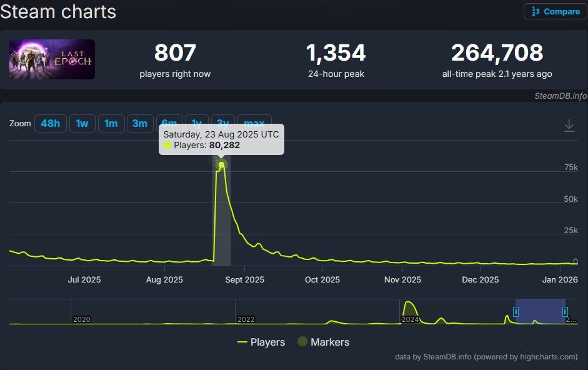Pick the 3y zoom range
The image size is (588, 370).
pyautogui.click(x=222, y=121)
